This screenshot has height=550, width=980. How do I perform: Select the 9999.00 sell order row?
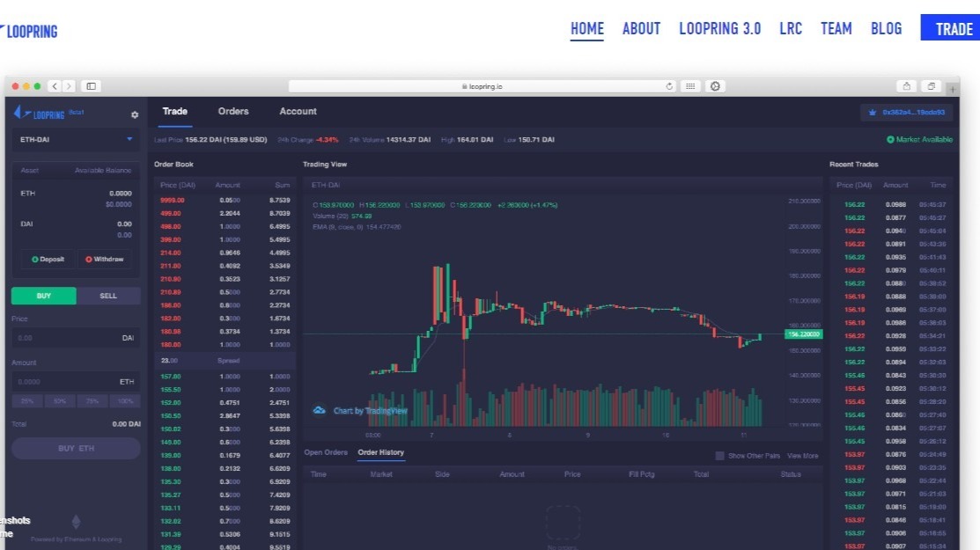click(225, 201)
